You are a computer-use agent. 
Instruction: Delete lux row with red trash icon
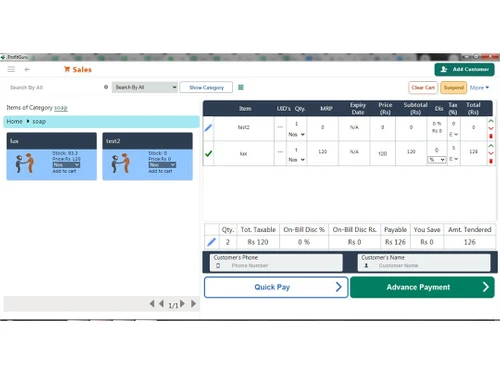click(x=491, y=161)
